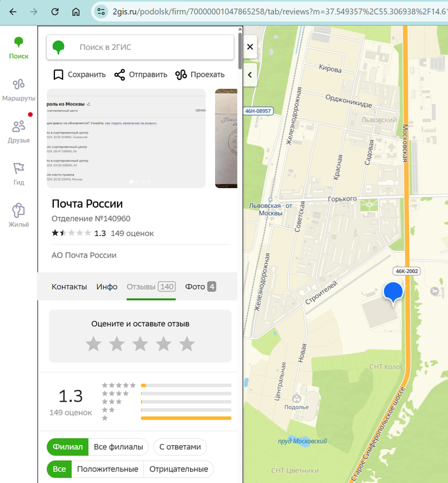
Task: Select the Отзывы 140 tab
Action: click(151, 287)
